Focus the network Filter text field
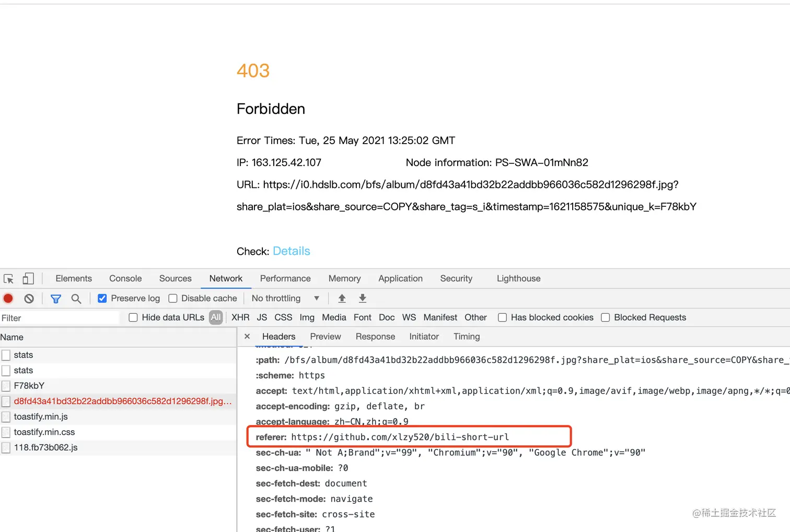The image size is (790, 532). (60, 318)
